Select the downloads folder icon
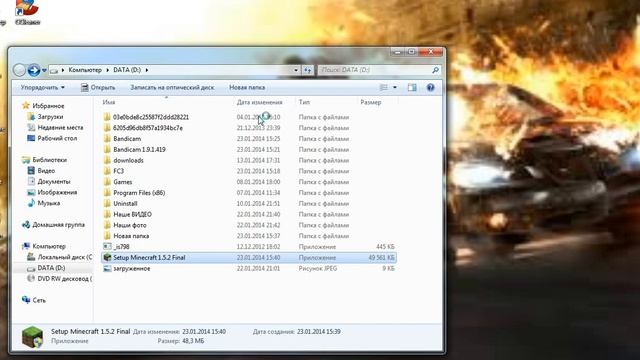Image resolution: width=640 pixels, height=360 pixels. [107, 160]
